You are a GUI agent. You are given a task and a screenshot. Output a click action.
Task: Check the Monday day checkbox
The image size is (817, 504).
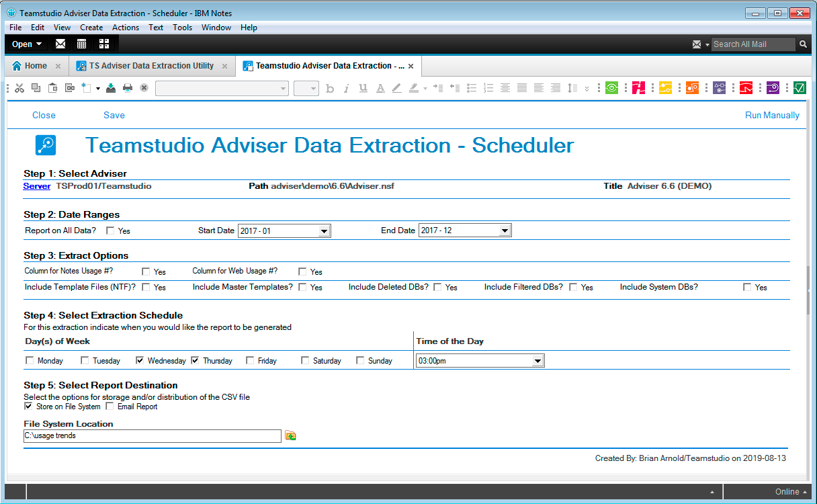[30, 360]
